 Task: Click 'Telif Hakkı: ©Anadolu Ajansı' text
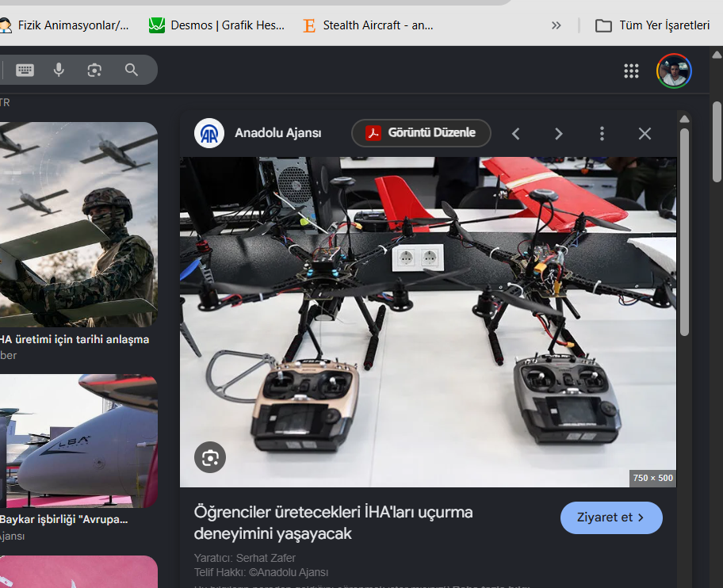tap(261, 572)
